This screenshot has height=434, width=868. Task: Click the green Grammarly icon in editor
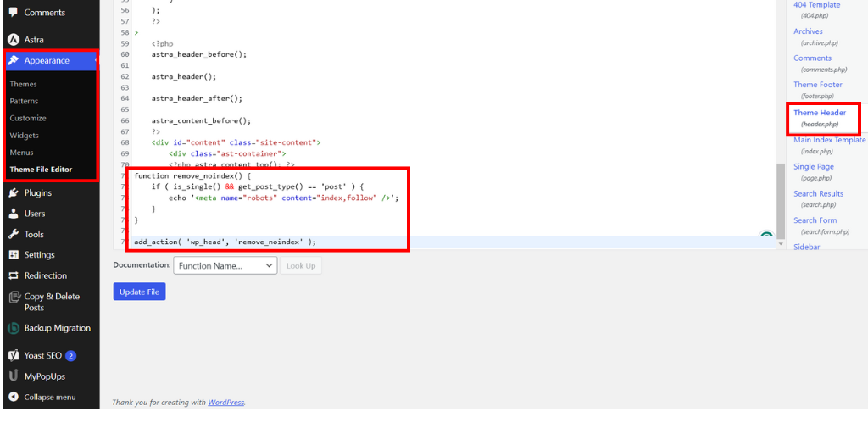coord(766,236)
